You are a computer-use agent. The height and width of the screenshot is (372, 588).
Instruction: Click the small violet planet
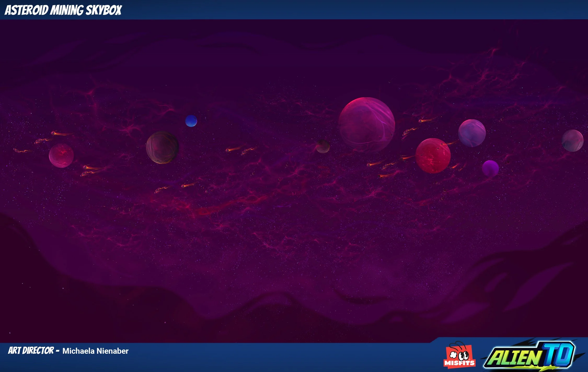pos(490,168)
